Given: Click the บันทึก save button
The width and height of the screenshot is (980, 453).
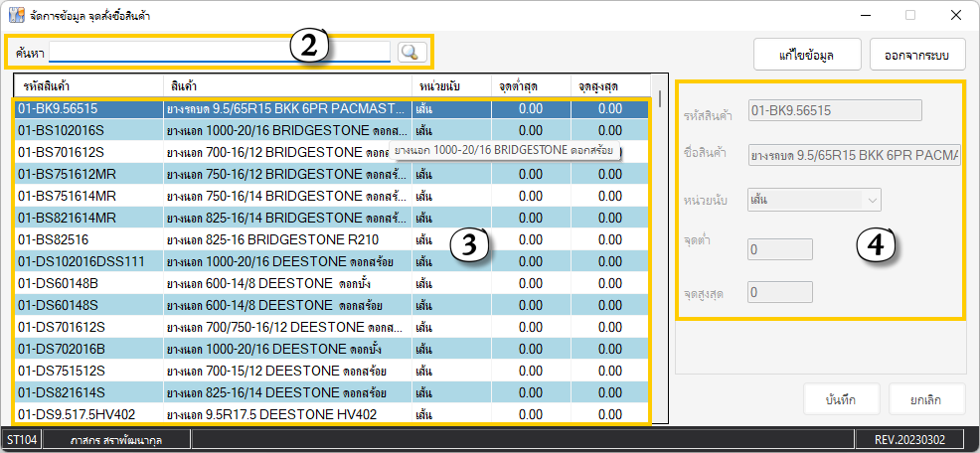Looking at the screenshot, I should [840, 399].
